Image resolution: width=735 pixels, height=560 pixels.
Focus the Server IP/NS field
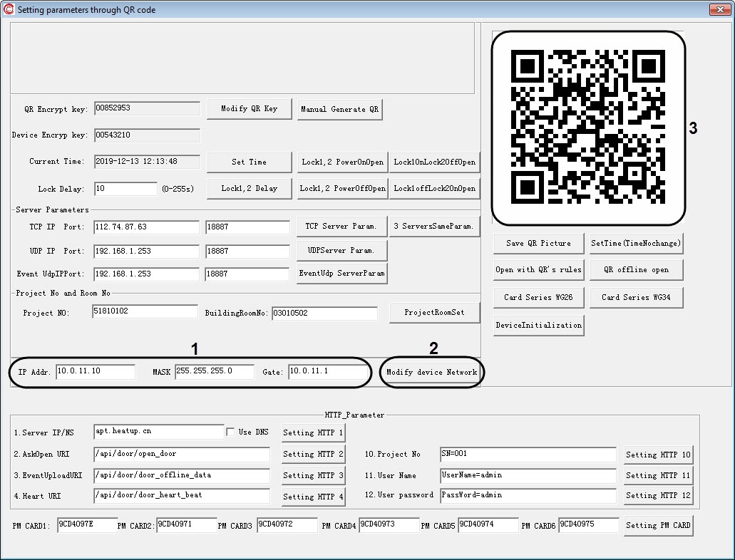(x=159, y=432)
